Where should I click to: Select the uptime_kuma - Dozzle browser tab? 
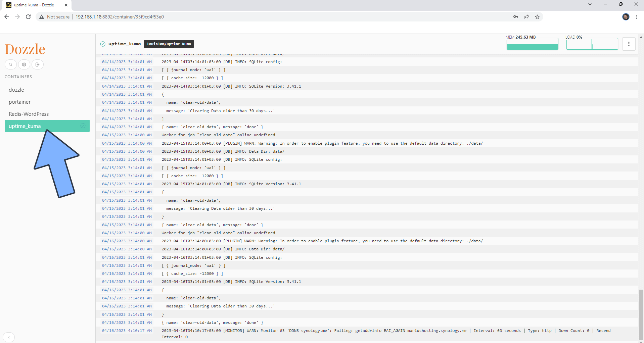tap(36, 5)
